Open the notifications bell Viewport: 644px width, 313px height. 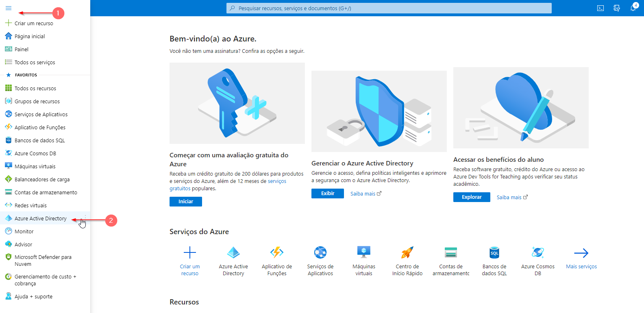tap(633, 8)
